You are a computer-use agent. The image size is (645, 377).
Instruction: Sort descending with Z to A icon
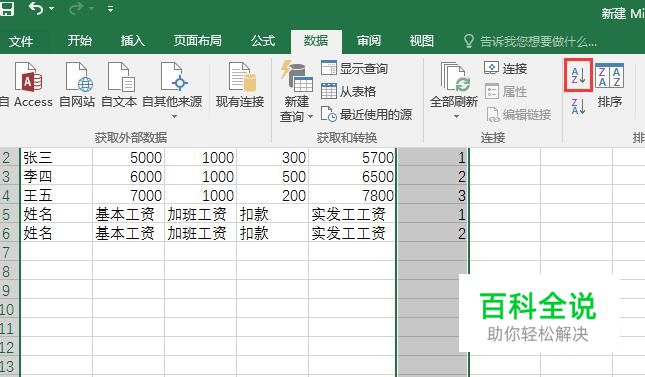[x=578, y=106]
